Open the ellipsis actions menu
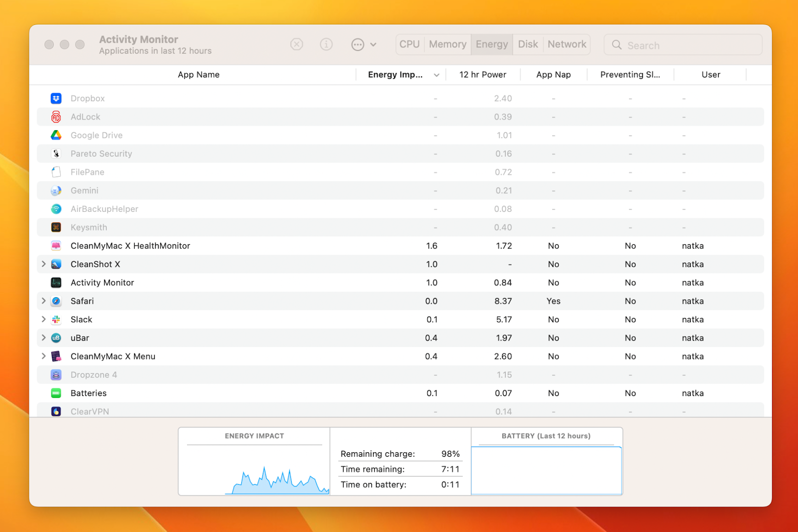798x532 pixels. (364, 44)
